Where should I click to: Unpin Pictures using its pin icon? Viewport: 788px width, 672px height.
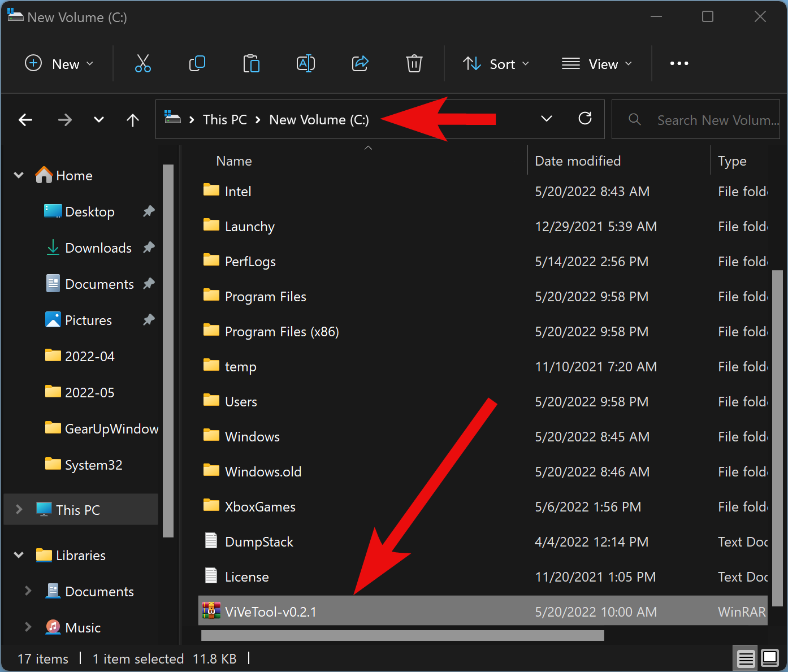[149, 320]
